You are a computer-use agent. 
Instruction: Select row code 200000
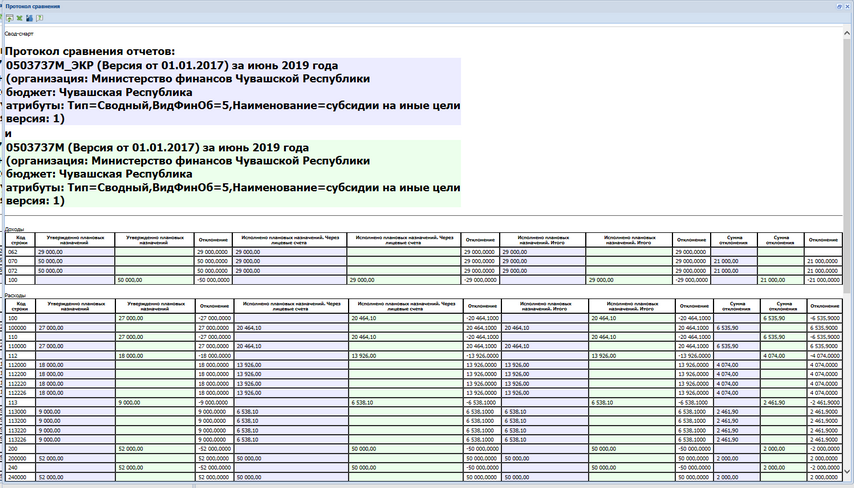point(21,459)
